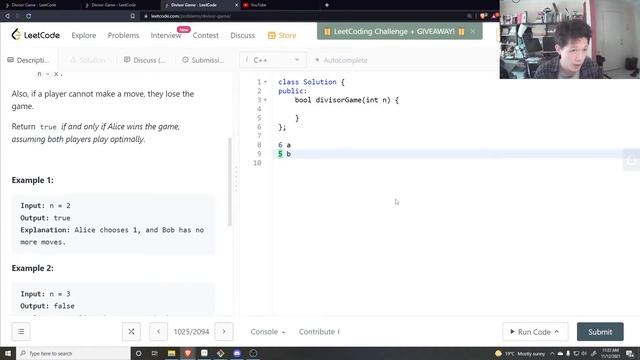Screen dimensions: 640x360
Task: Open the Contribute link
Action: click(319, 332)
